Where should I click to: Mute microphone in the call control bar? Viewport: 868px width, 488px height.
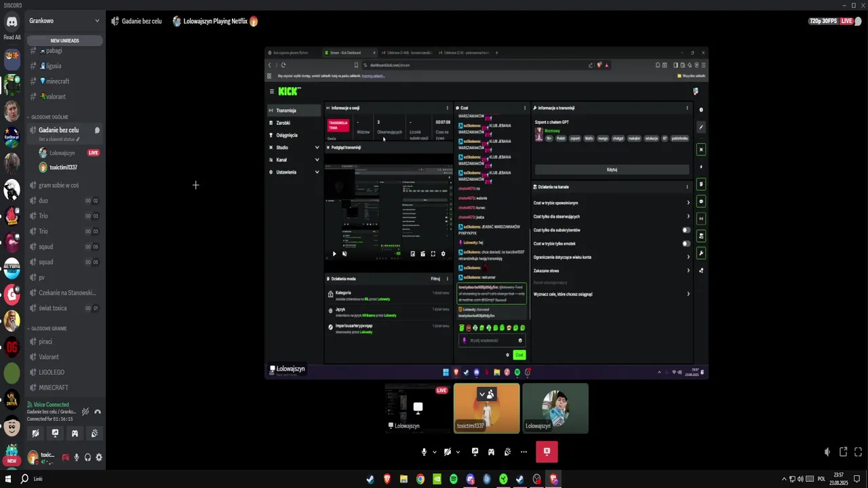point(424,451)
